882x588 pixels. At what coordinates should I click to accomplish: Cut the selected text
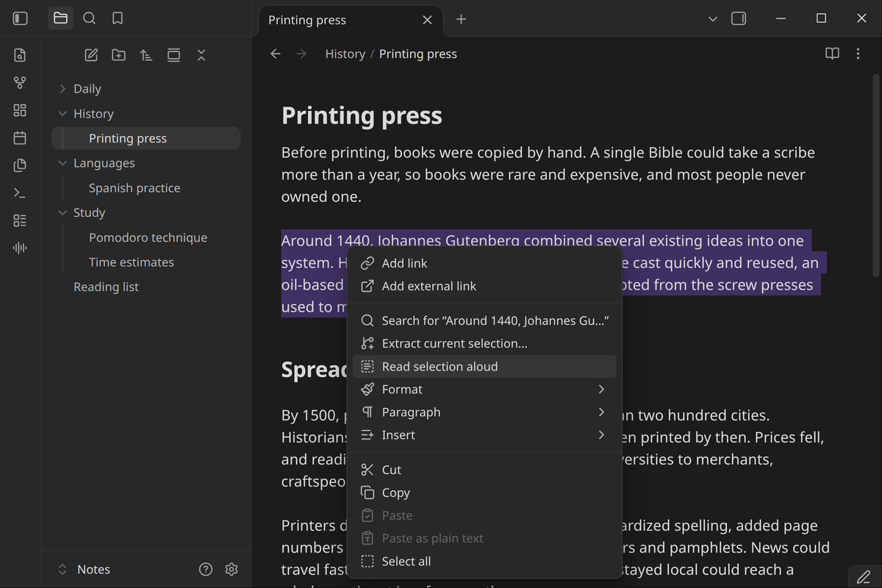(484, 470)
